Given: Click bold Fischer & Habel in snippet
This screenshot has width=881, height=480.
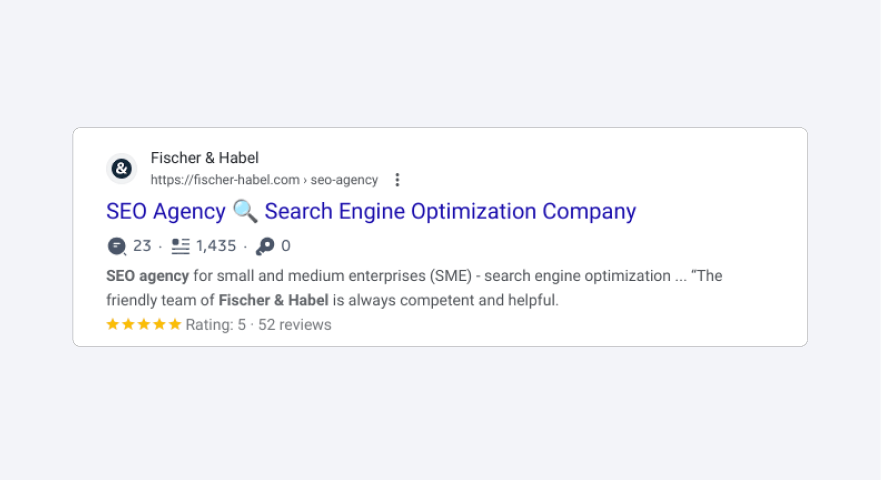Looking at the screenshot, I should tap(274, 300).
